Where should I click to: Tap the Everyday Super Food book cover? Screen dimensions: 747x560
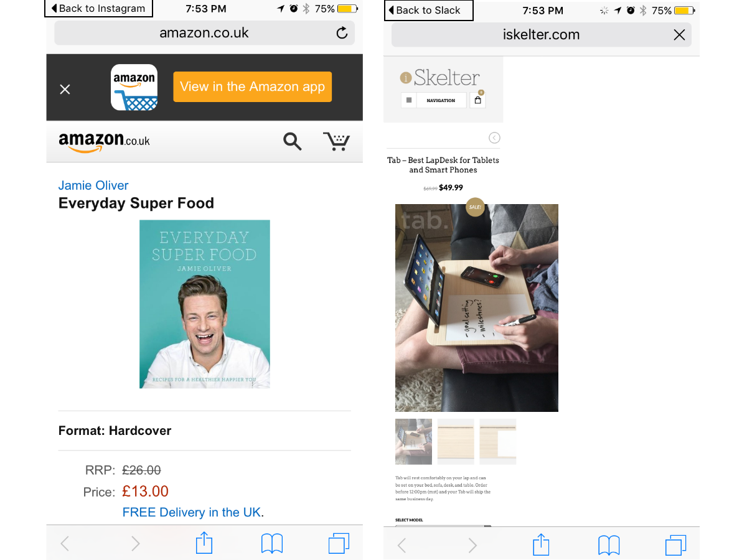click(205, 304)
